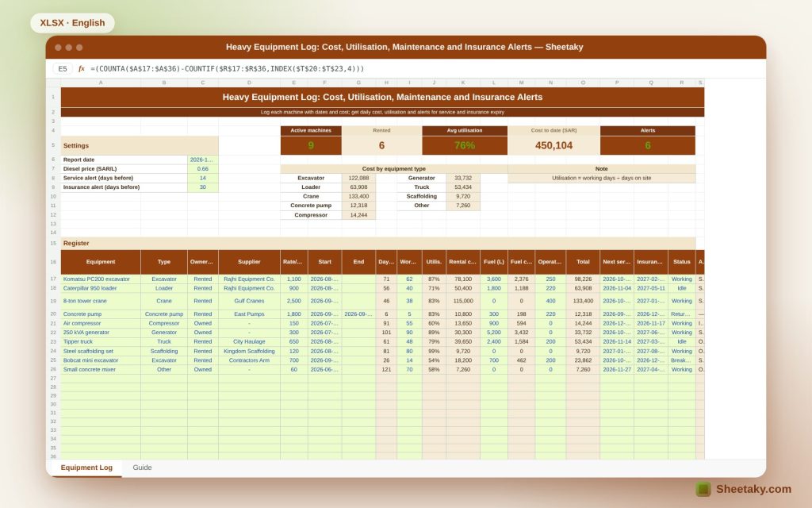Screen dimensions: 812x508
Task: Select the Alerts value cell
Action: (x=647, y=146)
